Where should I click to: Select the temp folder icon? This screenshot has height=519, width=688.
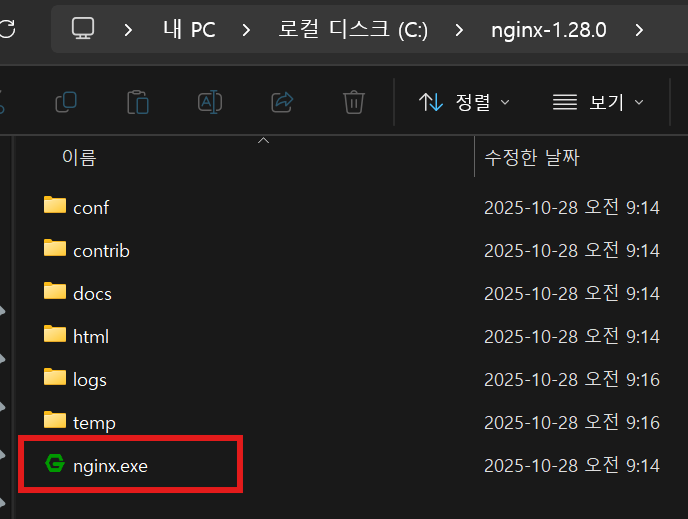tap(55, 420)
